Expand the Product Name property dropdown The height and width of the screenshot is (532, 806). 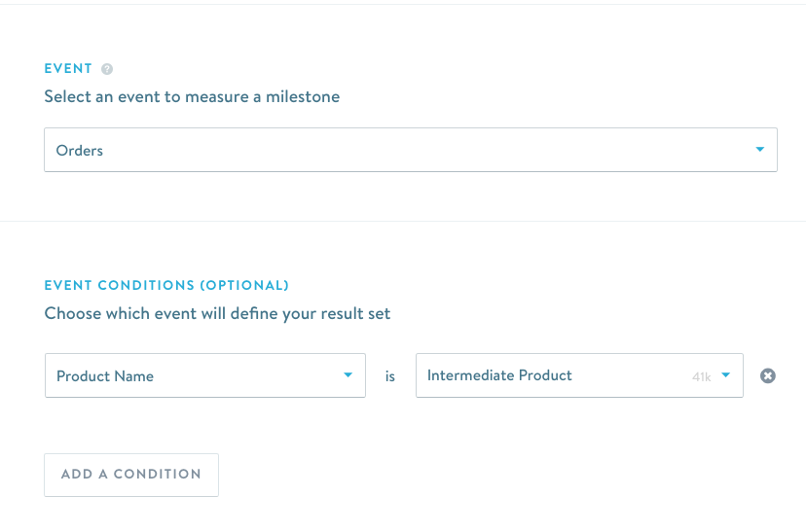pyautogui.click(x=204, y=375)
